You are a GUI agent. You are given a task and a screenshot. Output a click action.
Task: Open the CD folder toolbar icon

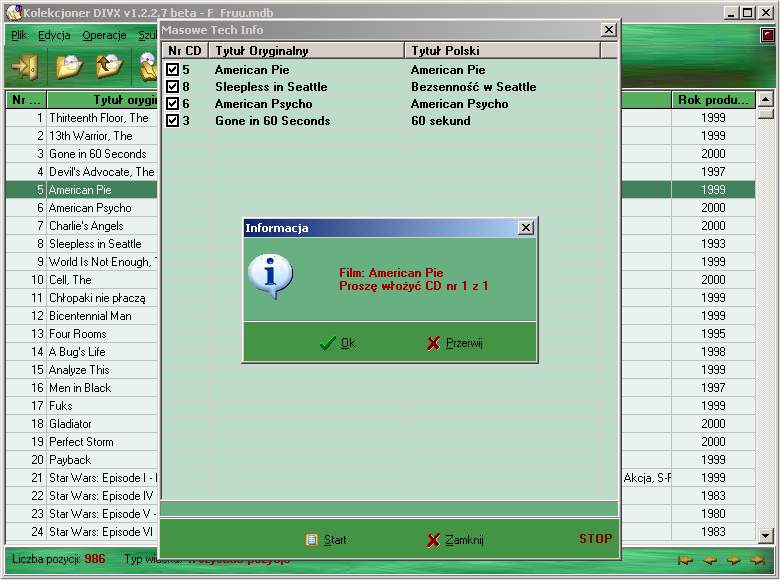coord(68,66)
